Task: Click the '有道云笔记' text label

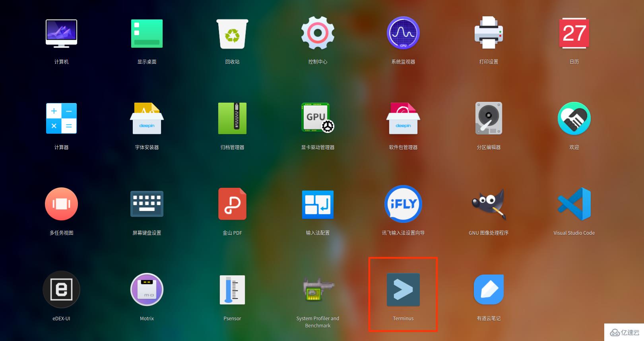Action: pyautogui.click(x=489, y=319)
